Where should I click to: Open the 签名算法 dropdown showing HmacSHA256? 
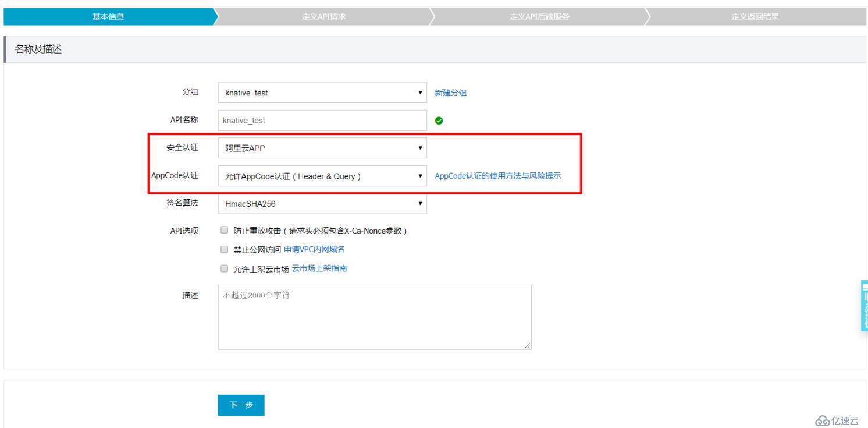pyautogui.click(x=322, y=204)
